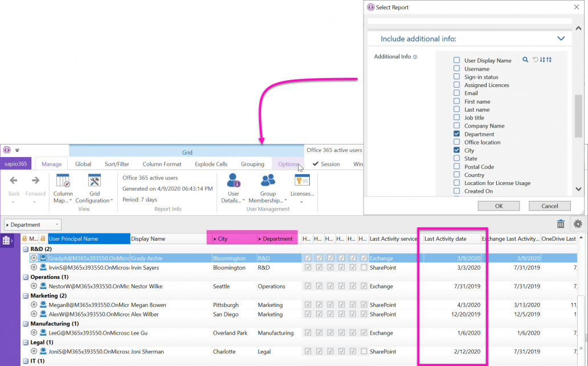Screen dimensions: 588x366
Task: Click the user icon for Megan Bowen row
Action: coord(43,305)
